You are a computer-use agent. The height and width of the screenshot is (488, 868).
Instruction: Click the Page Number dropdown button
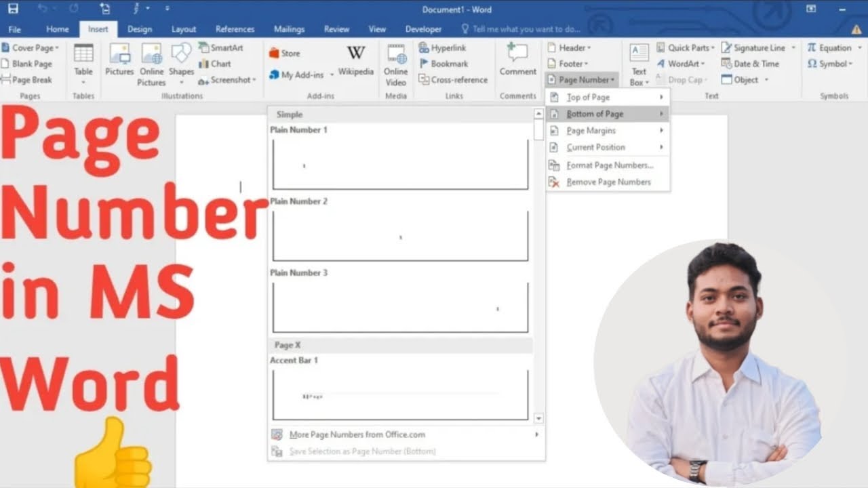coord(582,79)
